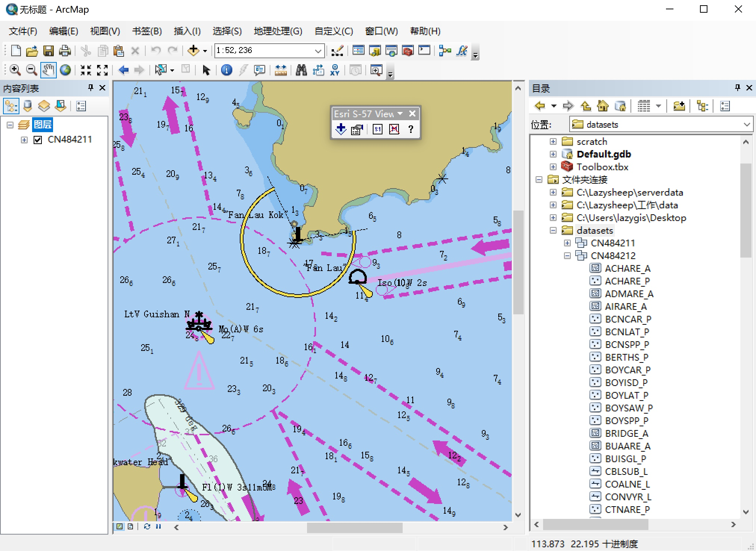Viewport: 756px width, 551px height.
Task: Click the 1:1 scale icon on S-57 toolbar
Action: tap(377, 129)
